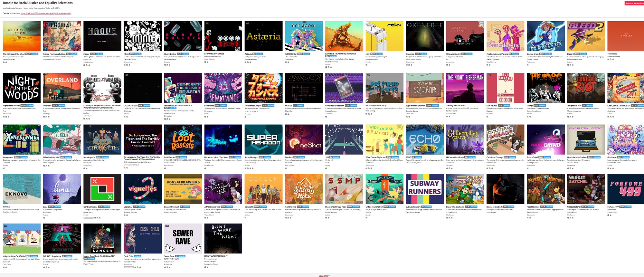
Task: Open Task Force Kampas cover image
Action: pos(263,88)
